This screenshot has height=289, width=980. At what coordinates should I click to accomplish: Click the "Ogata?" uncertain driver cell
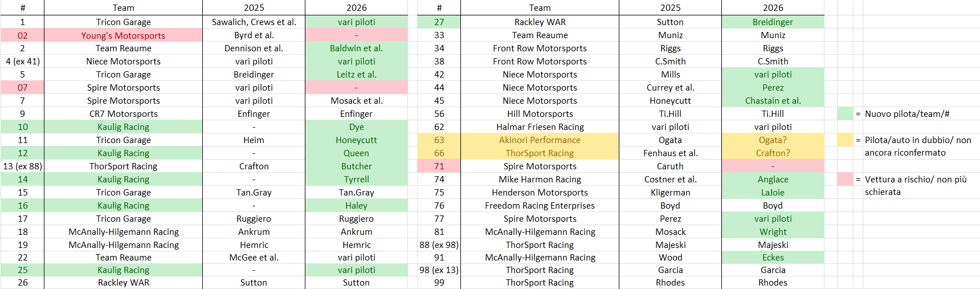tap(773, 140)
